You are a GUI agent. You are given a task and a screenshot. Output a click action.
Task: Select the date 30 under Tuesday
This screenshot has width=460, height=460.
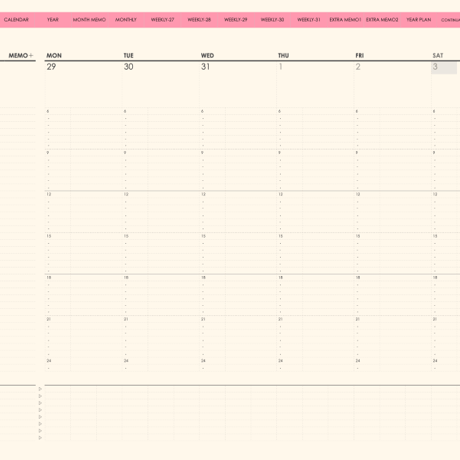click(x=128, y=67)
